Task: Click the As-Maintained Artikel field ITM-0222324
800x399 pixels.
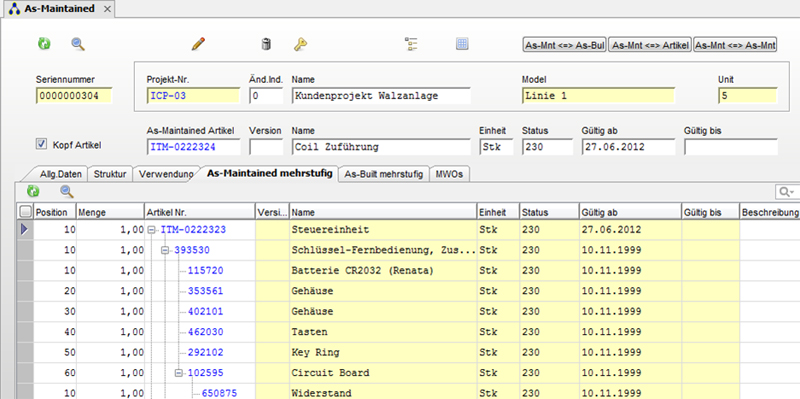Action: 193,147
